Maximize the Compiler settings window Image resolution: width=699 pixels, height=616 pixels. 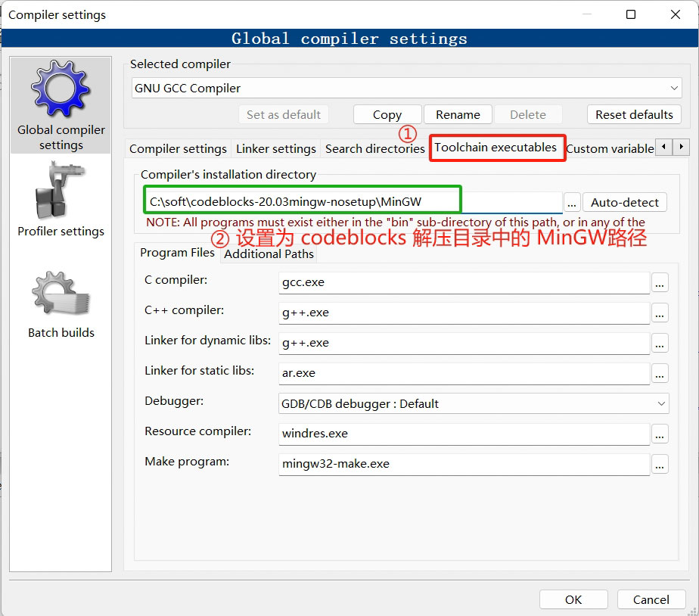pos(631,14)
